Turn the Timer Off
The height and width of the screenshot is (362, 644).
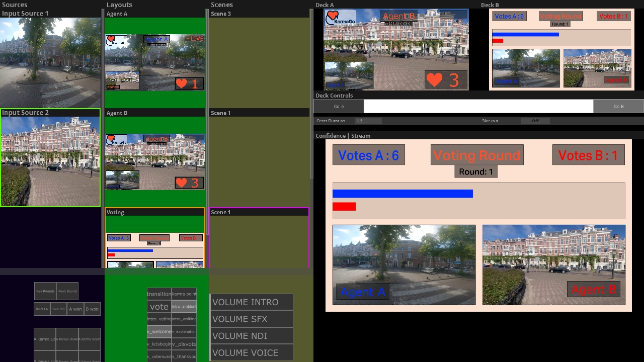point(58,309)
